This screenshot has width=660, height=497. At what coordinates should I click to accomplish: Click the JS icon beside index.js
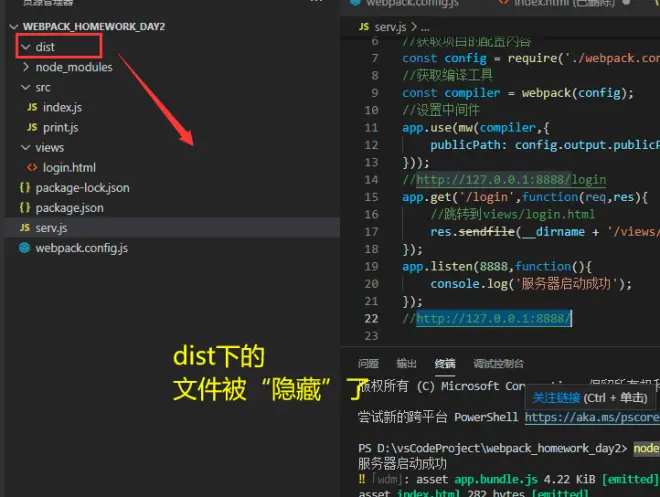click(32, 107)
